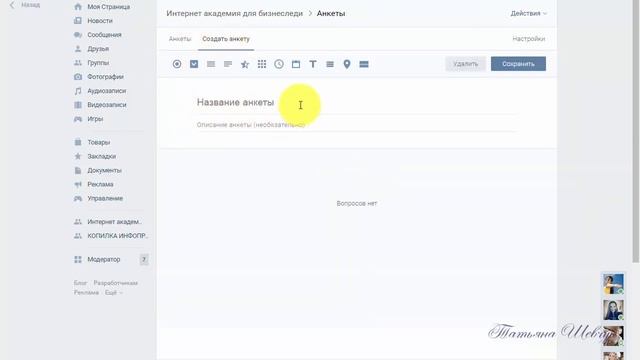The image size is (640, 360).
Task: Open Разработчикам footer link
Action: click(116, 283)
